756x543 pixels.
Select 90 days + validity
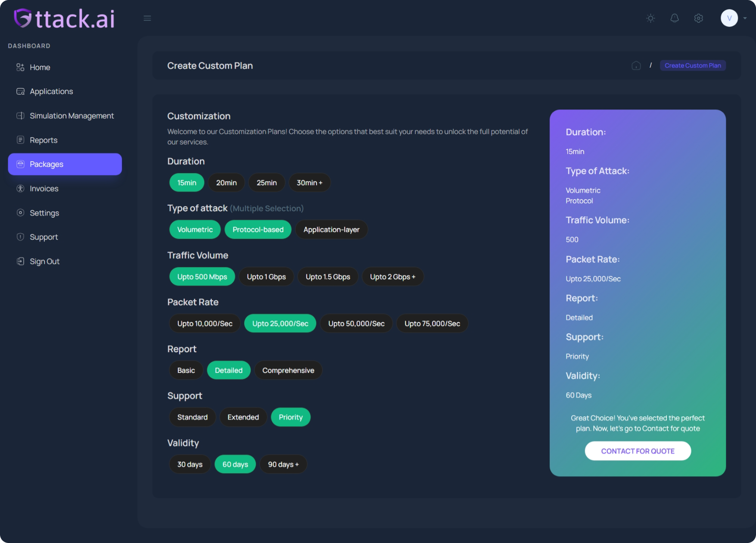click(x=283, y=465)
